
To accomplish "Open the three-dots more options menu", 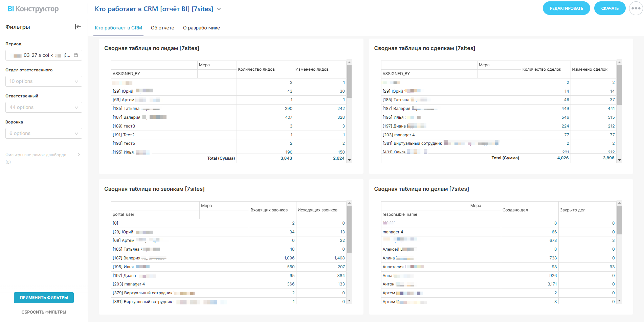I will point(636,8).
